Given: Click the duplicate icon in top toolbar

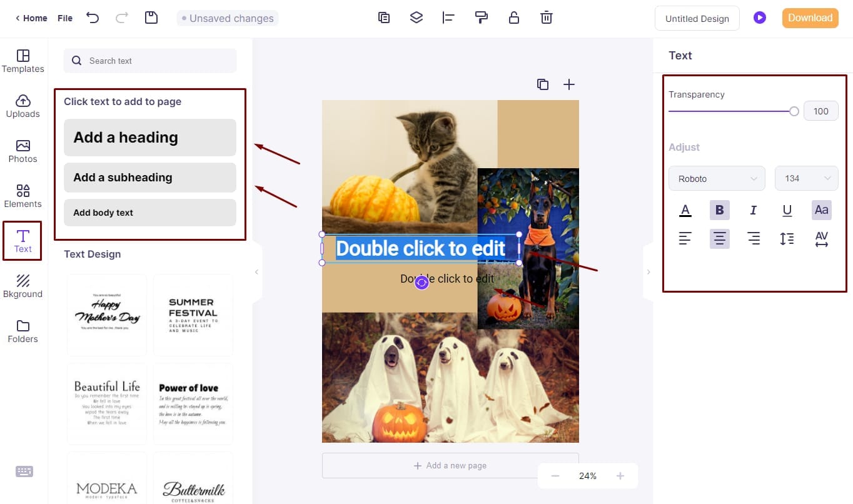Looking at the screenshot, I should tap(384, 18).
